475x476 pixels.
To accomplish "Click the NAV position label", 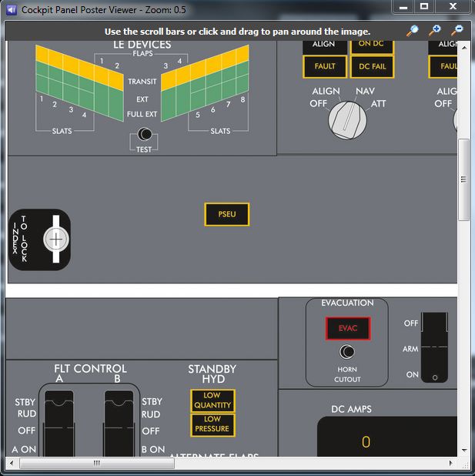I will pyautogui.click(x=365, y=91).
